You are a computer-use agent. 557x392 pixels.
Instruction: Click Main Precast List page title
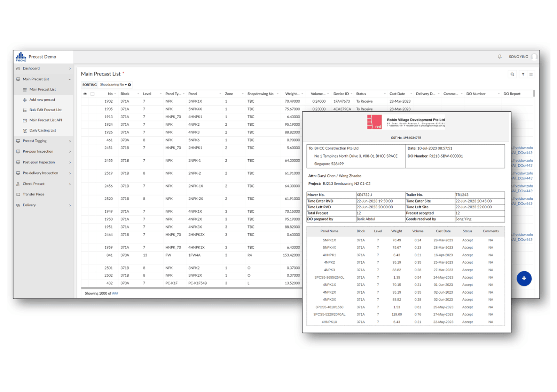click(x=101, y=74)
